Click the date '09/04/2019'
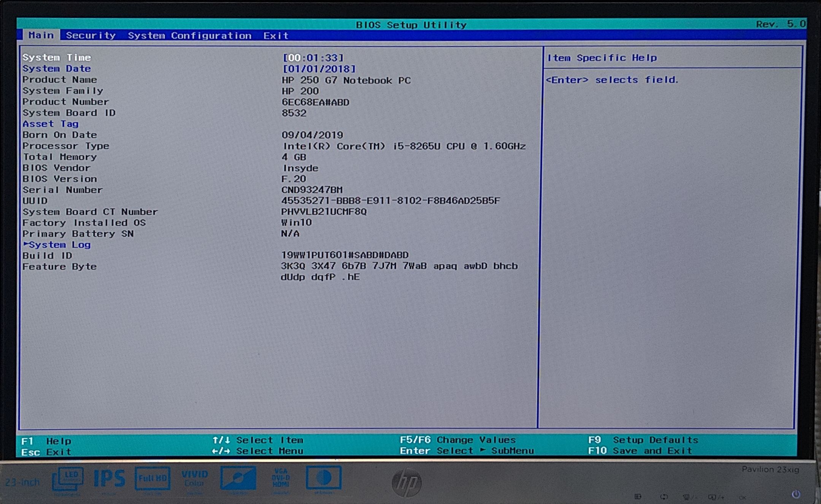 (312, 135)
